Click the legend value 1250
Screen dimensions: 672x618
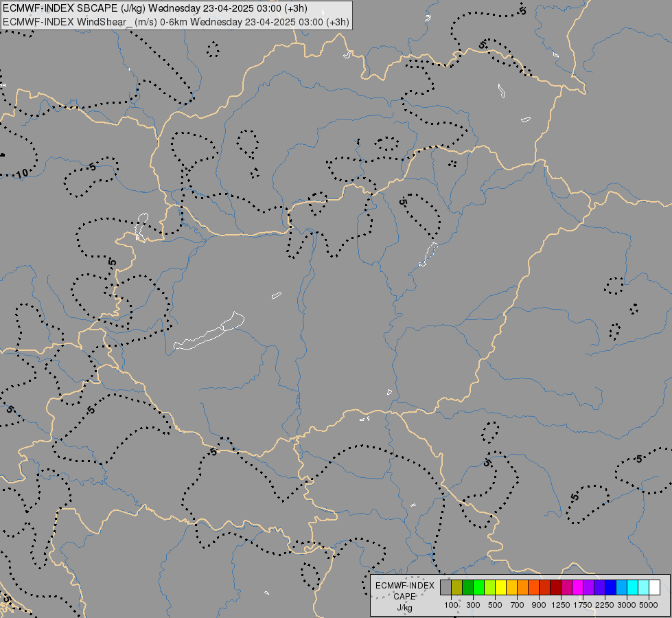click(x=561, y=605)
